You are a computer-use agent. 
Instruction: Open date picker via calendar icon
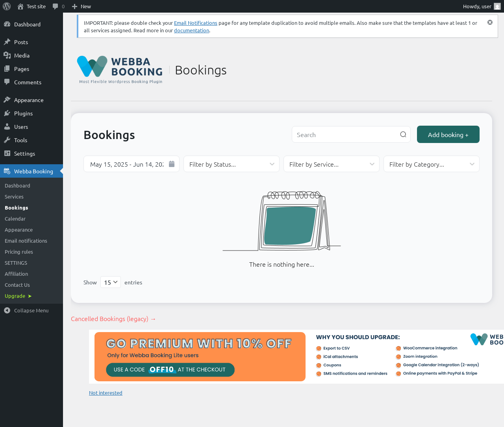point(172,164)
